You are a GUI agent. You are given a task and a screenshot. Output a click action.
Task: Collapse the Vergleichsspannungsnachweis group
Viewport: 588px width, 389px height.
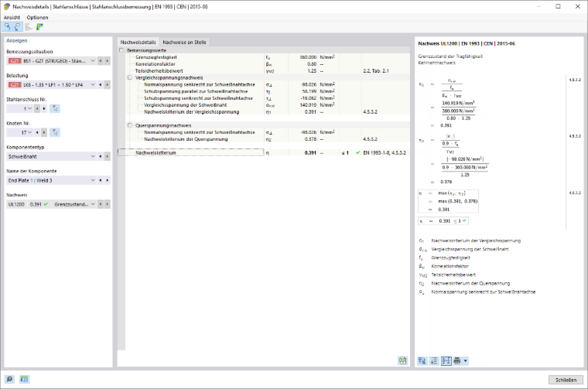130,77
